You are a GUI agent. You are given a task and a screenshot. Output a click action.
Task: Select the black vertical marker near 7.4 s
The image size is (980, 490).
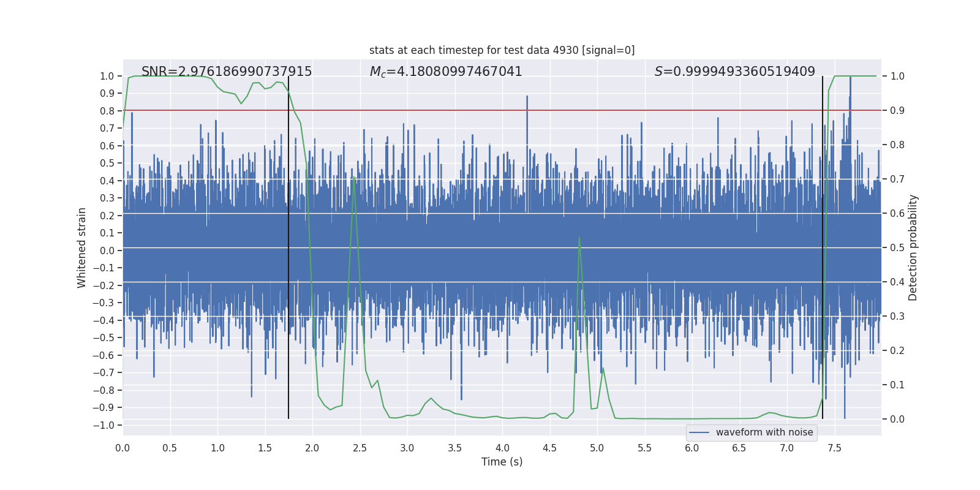pyautogui.click(x=823, y=245)
